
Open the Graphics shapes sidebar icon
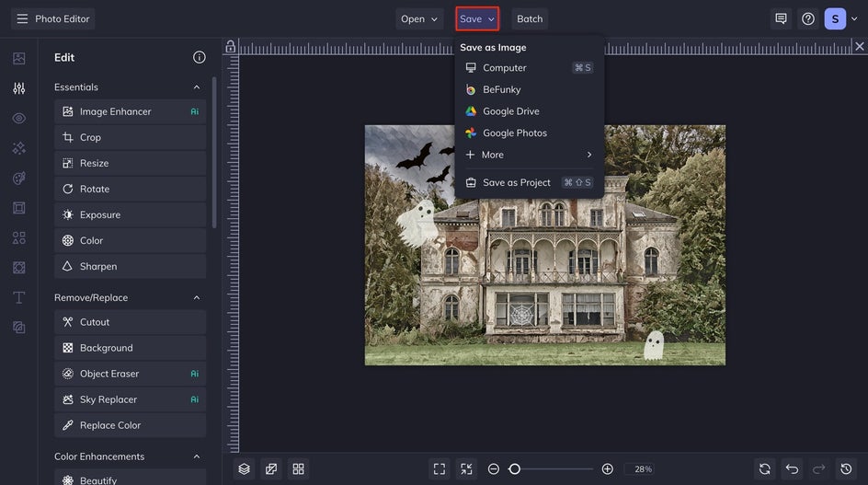point(18,237)
